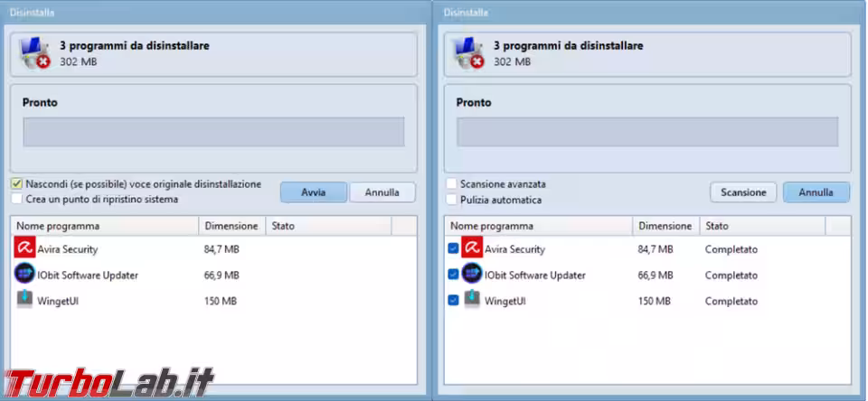The width and height of the screenshot is (868, 401).
Task: Click the Avira Security icon in the pending list
Action: 24,248
